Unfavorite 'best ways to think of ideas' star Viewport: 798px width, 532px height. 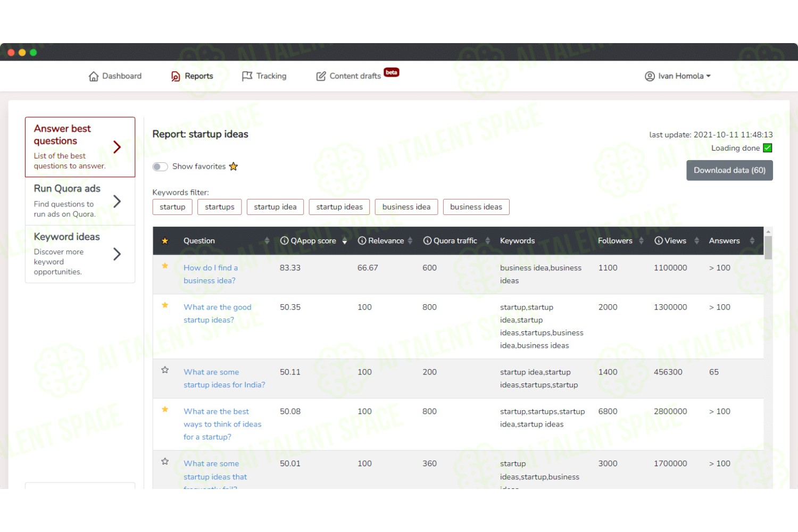[165, 409]
